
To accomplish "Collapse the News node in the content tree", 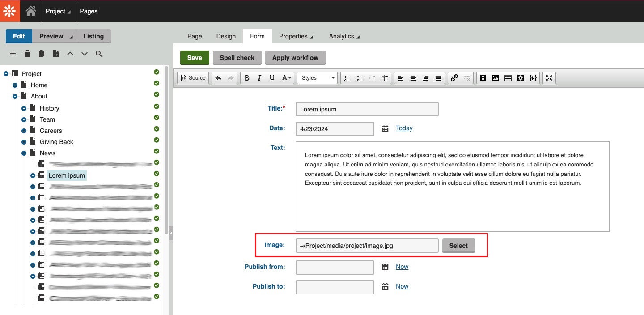I will tap(24, 153).
